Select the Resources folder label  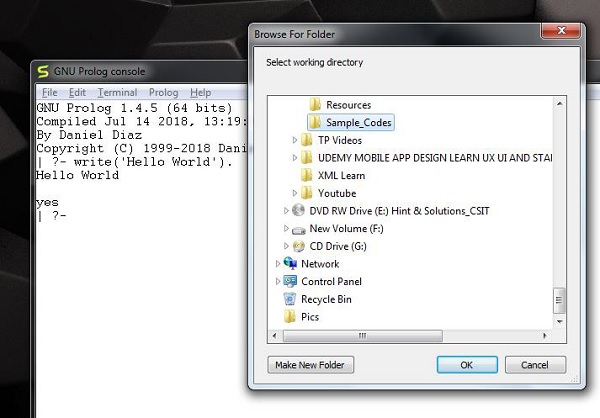pyautogui.click(x=348, y=105)
